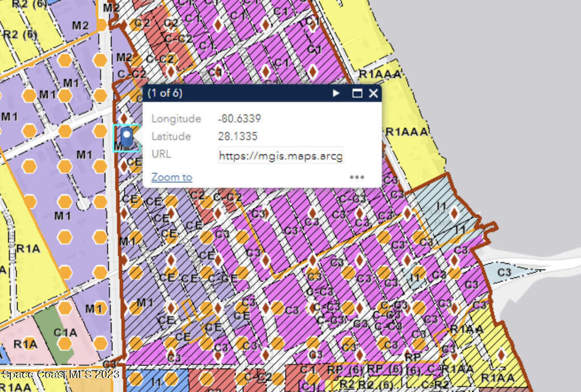The width and height of the screenshot is (581, 392).
Task: Click the diamond marker in the I1 zone
Action: tap(453, 213)
